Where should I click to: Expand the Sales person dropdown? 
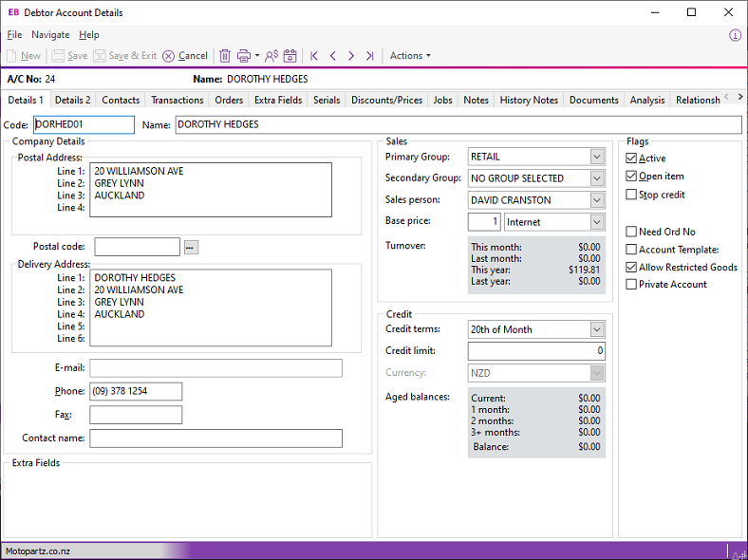pos(596,200)
